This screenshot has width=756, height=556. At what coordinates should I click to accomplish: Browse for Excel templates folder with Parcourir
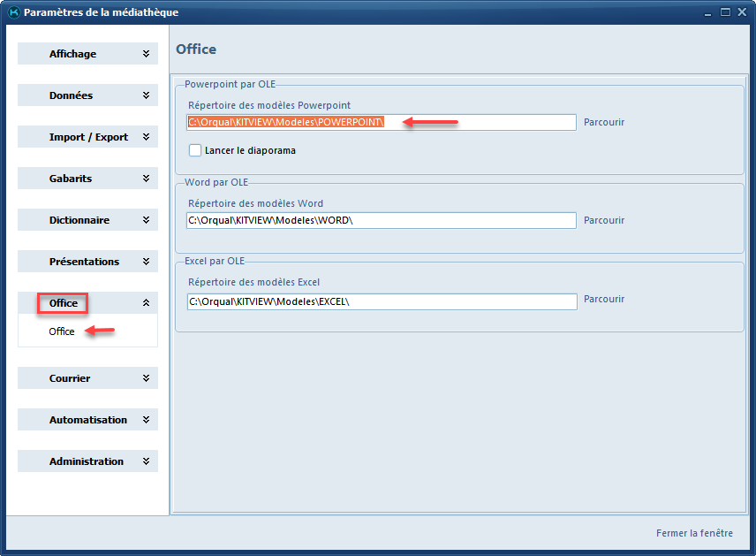(604, 299)
